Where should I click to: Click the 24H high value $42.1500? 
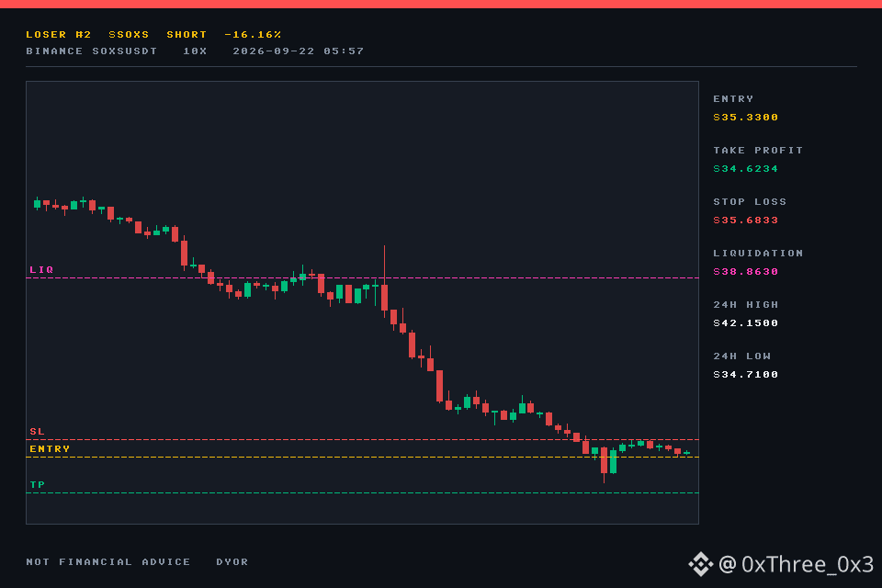(745, 323)
